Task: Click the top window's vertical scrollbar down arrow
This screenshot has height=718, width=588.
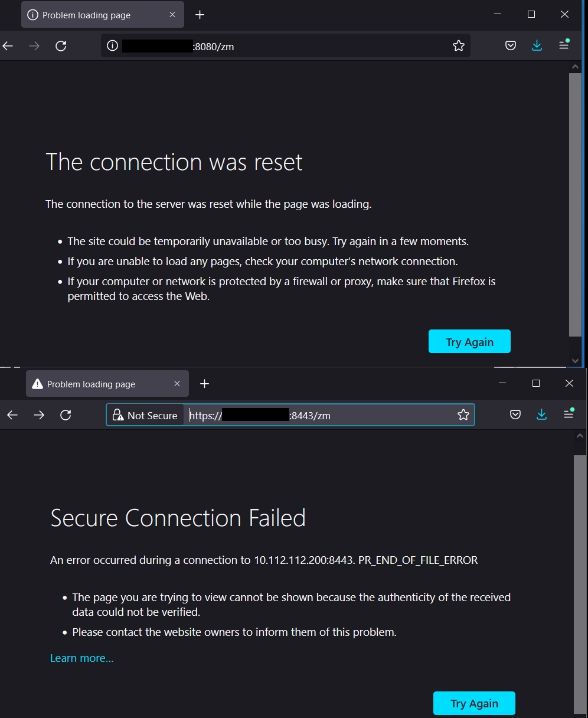Action: point(575,360)
